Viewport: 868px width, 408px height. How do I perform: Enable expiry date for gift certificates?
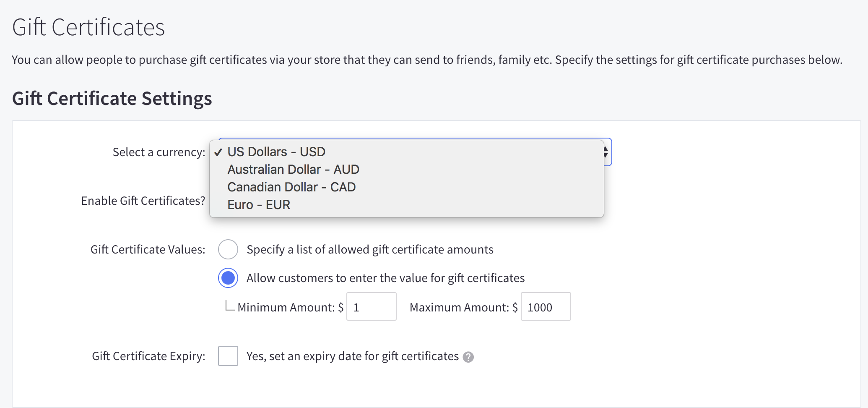pyautogui.click(x=228, y=356)
